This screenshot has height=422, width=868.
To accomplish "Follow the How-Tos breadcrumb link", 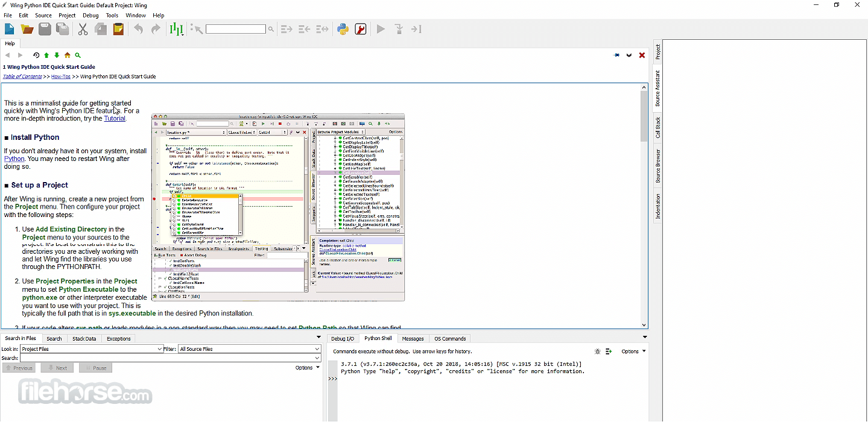I will coord(61,77).
